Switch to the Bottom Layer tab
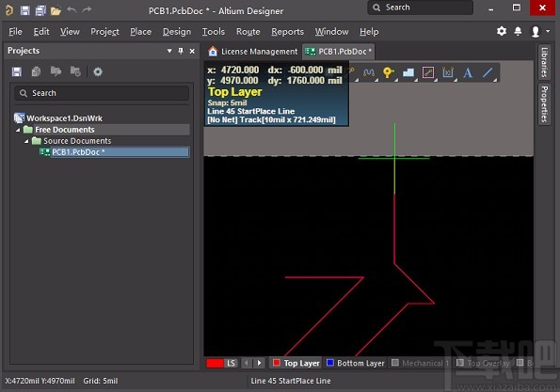This screenshot has height=392, width=560. point(355,363)
